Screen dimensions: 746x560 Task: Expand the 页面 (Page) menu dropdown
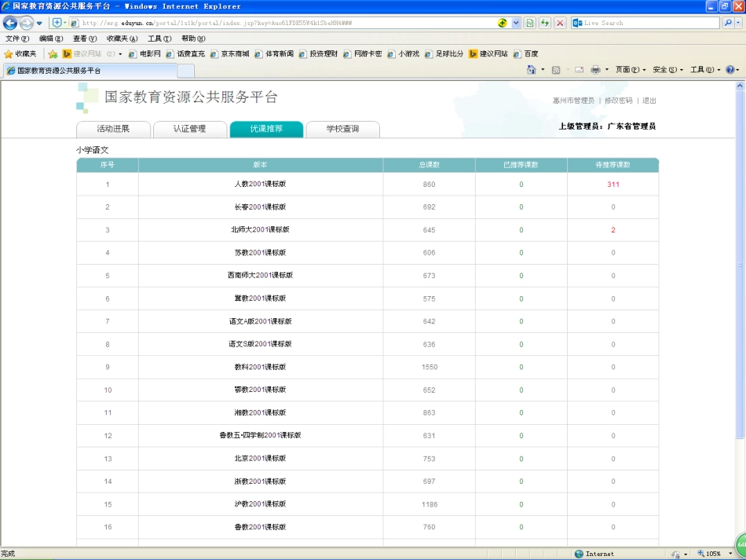tap(631, 70)
